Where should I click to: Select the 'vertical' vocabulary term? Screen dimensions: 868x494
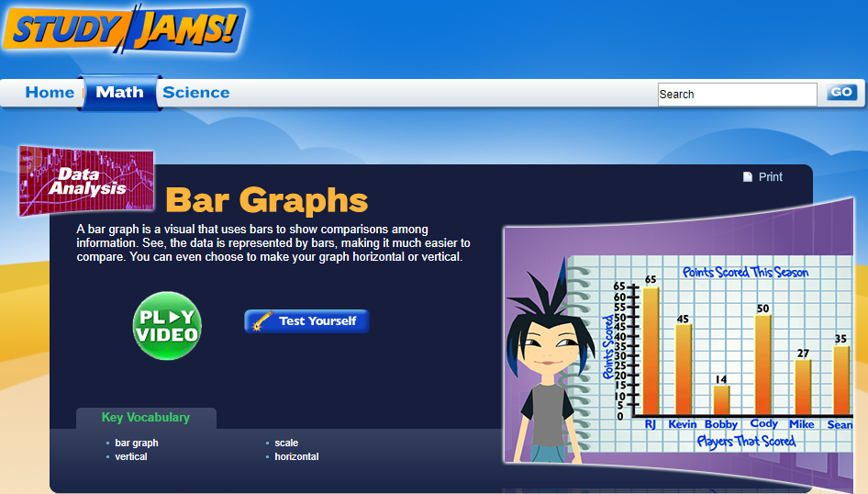tap(130, 457)
